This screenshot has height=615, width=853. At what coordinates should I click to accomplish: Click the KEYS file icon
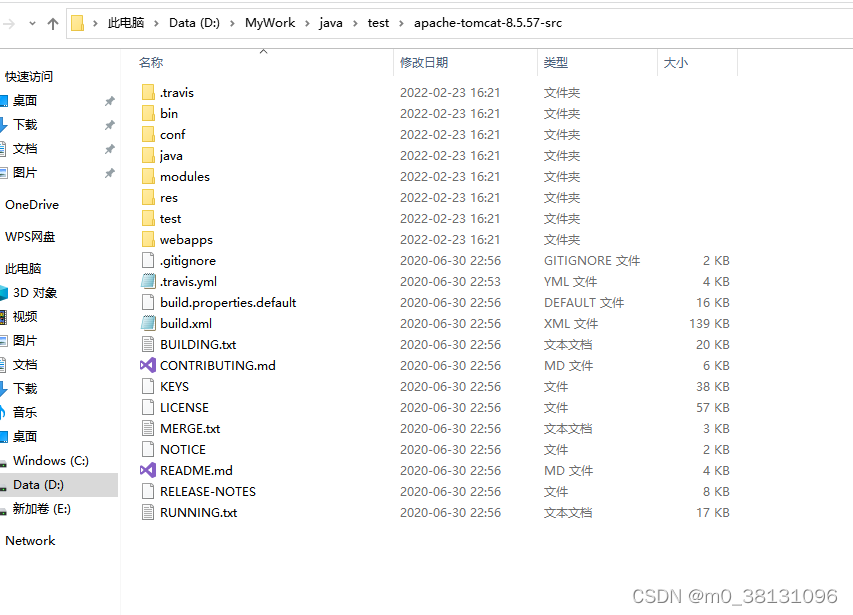point(148,386)
